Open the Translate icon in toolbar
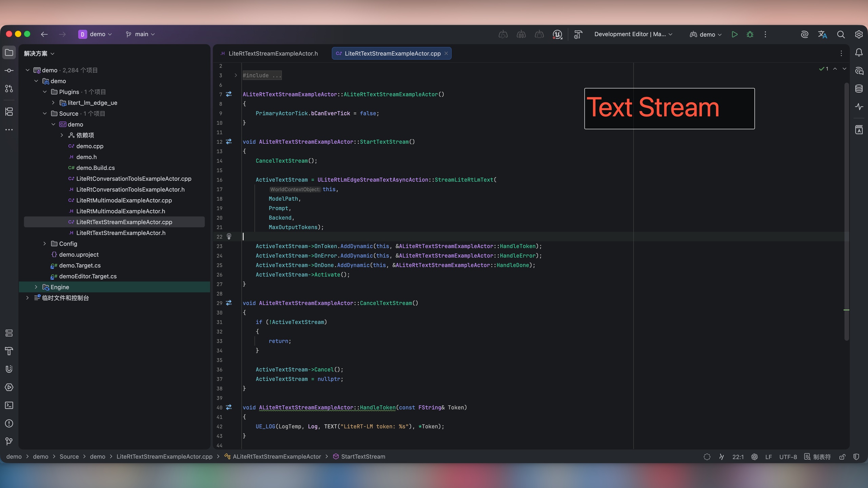The image size is (868, 488). coord(823,34)
